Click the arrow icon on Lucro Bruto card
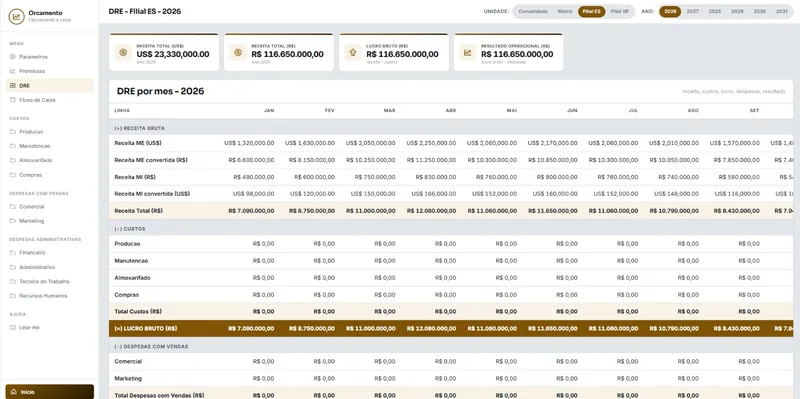 click(353, 52)
